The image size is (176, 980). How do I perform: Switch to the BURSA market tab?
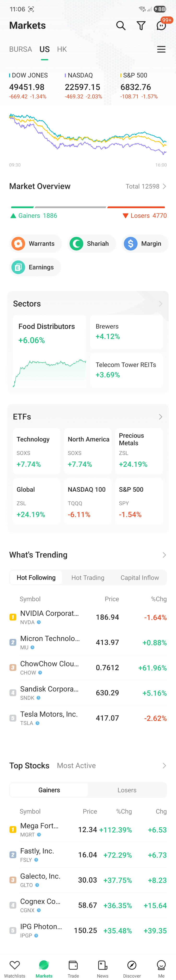[21, 49]
